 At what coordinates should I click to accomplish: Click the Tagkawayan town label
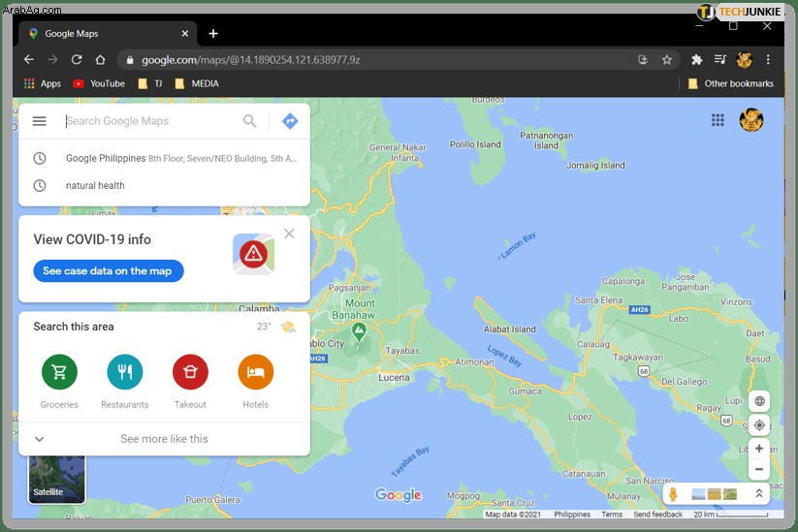point(638,357)
